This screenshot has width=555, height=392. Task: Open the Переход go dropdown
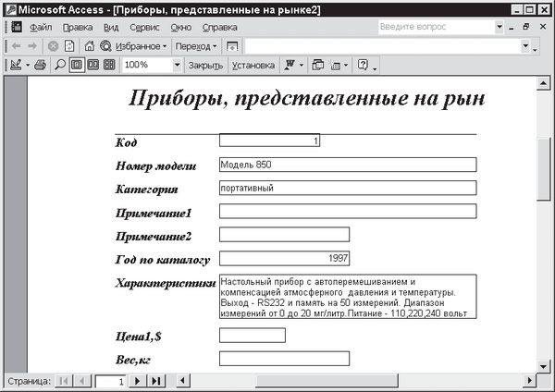point(196,46)
